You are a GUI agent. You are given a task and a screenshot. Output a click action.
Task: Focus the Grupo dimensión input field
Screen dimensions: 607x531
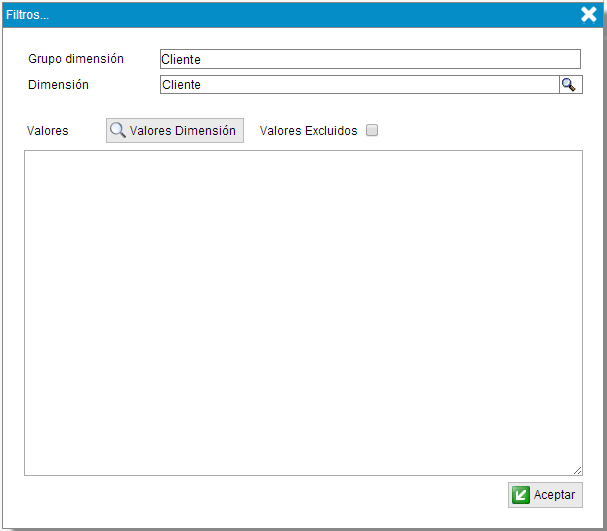[370, 60]
